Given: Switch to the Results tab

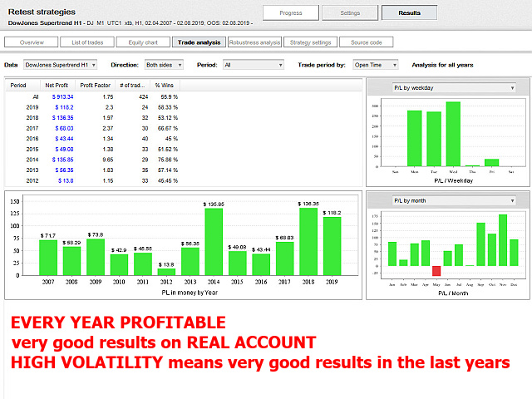Looking at the screenshot, I should 409,13.
